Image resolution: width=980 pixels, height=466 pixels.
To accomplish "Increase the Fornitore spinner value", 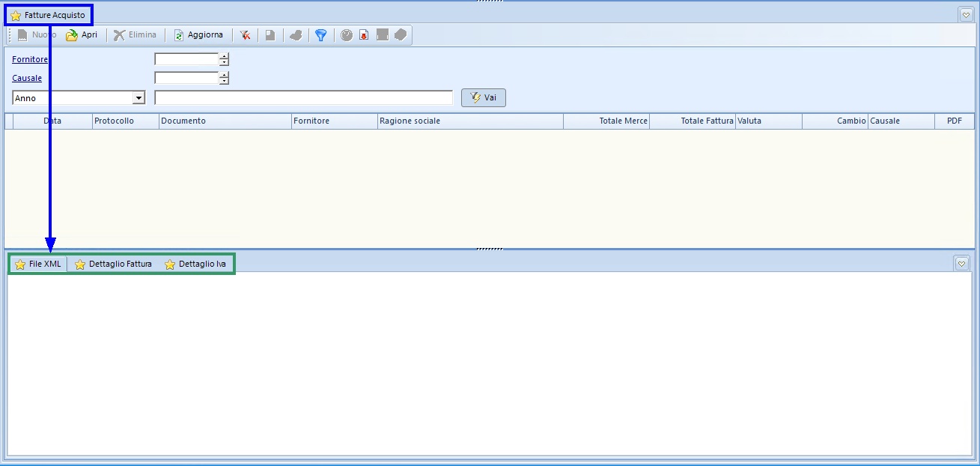I will click(x=224, y=56).
